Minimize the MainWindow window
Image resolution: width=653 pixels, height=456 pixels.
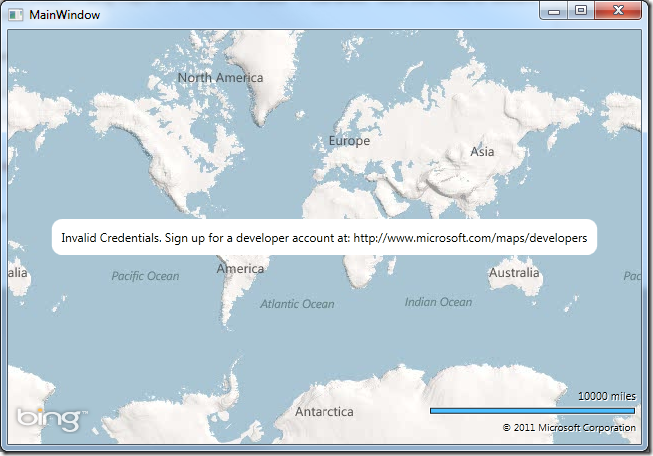pyautogui.click(x=553, y=11)
